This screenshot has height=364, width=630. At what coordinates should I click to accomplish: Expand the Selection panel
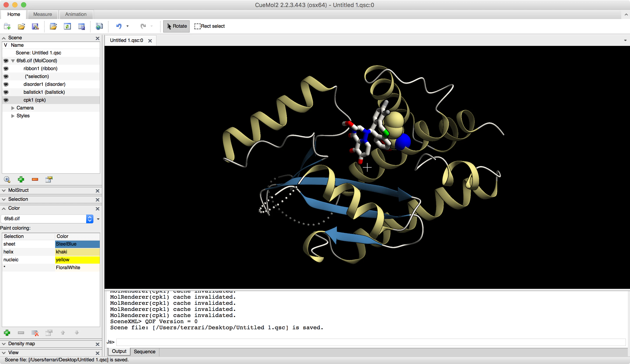tap(4, 199)
